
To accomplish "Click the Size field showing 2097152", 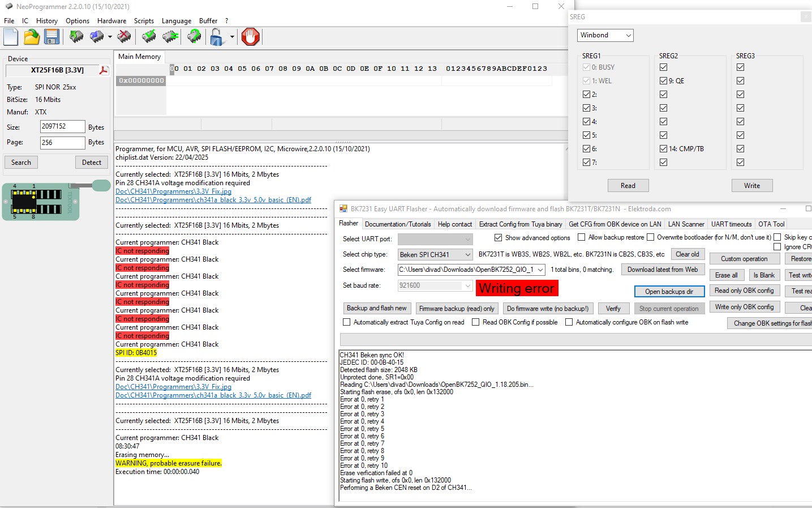I will (x=62, y=127).
